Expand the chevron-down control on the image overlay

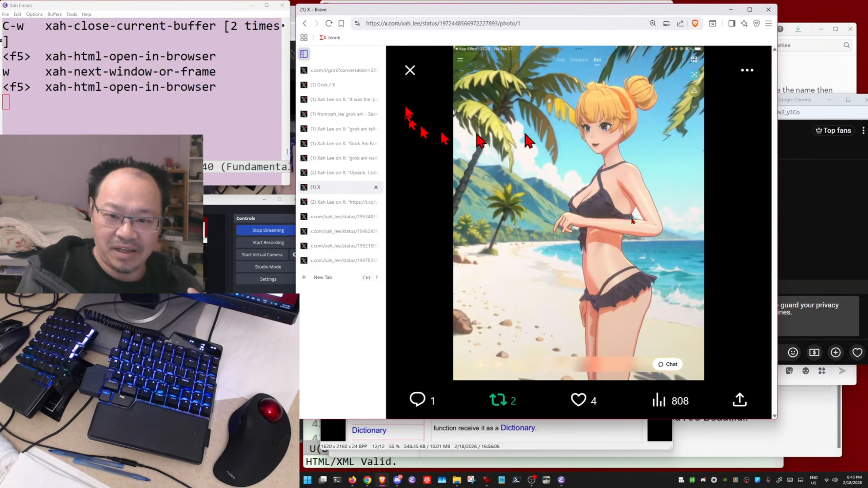point(694,107)
